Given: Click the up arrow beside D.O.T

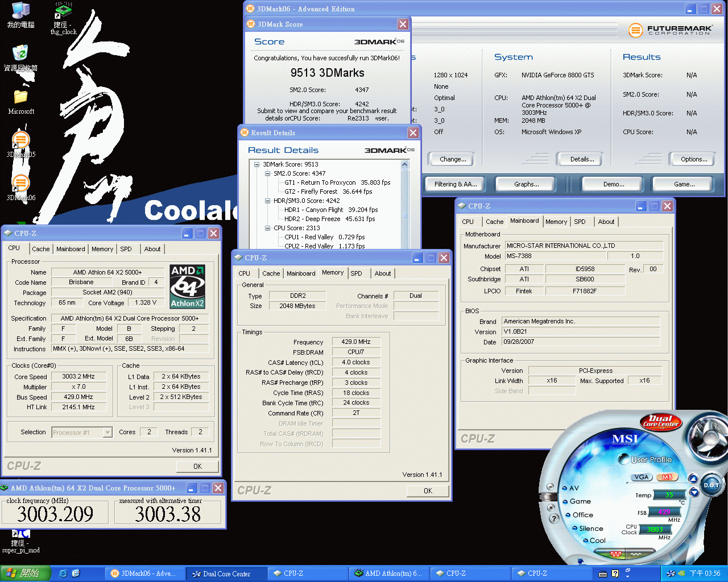Looking at the screenshot, I should tap(693, 478).
